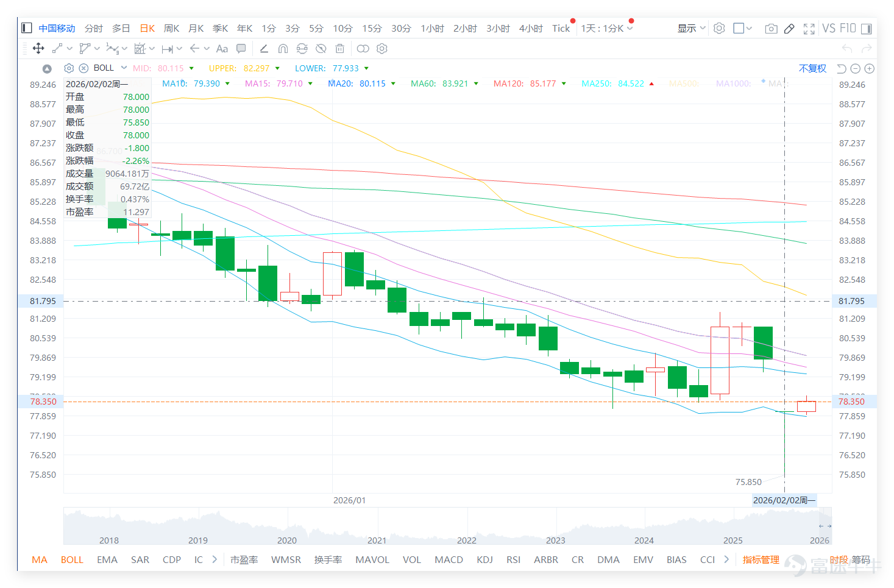Select the wave pattern drawing tool

[x=112, y=49]
